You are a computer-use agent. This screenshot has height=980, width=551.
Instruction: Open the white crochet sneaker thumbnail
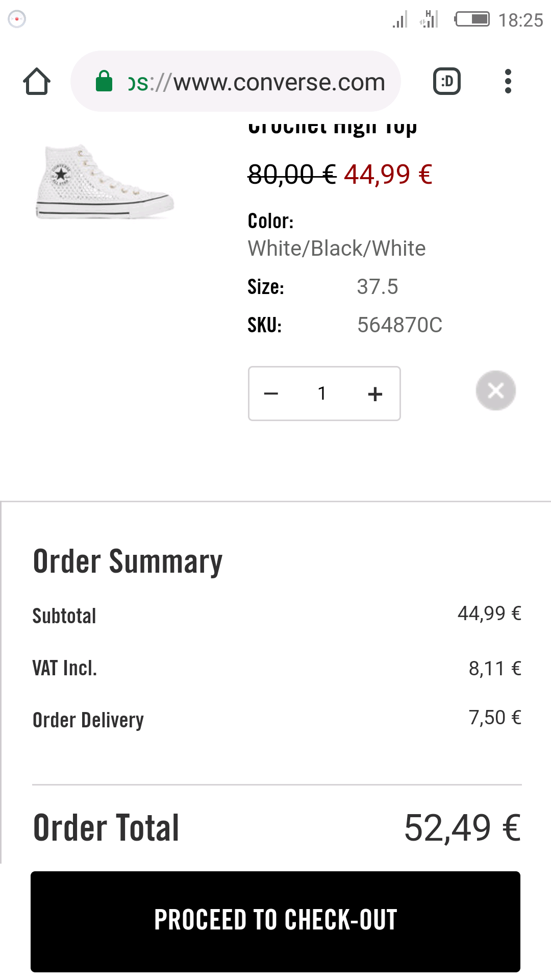(x=105, y=182)
